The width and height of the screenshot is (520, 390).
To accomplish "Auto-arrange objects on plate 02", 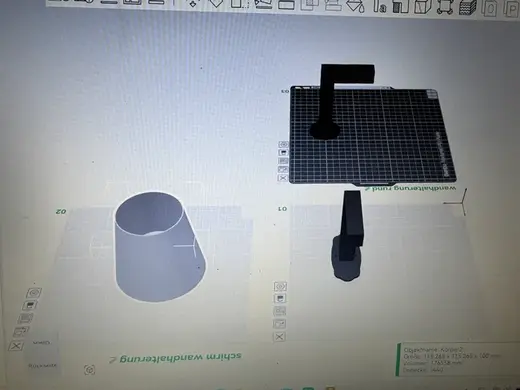I will [25, 318].
